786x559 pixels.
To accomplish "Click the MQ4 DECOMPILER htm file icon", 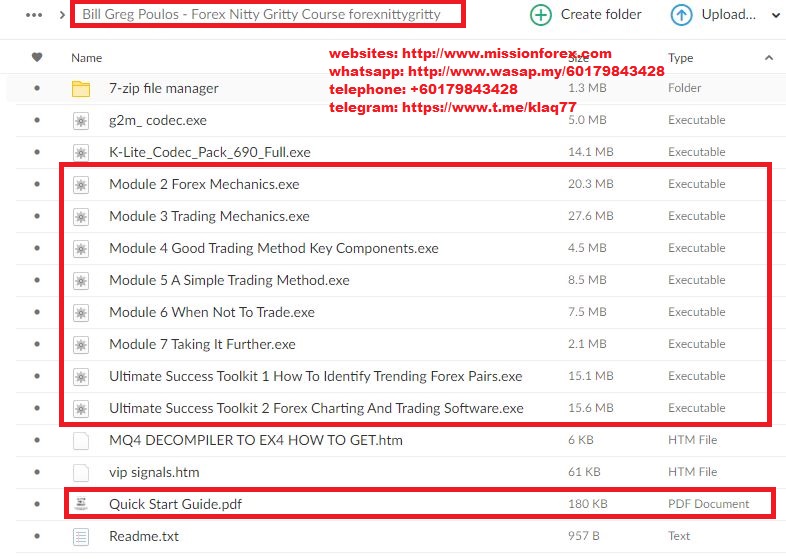I will click(x=81, y=441).
